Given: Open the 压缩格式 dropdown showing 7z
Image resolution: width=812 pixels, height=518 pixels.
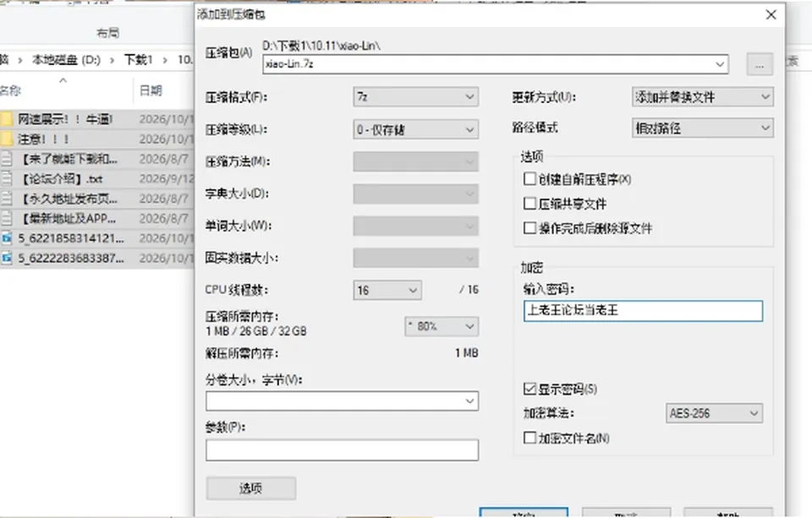Looking at the screenshot, I should coord(415,97).
